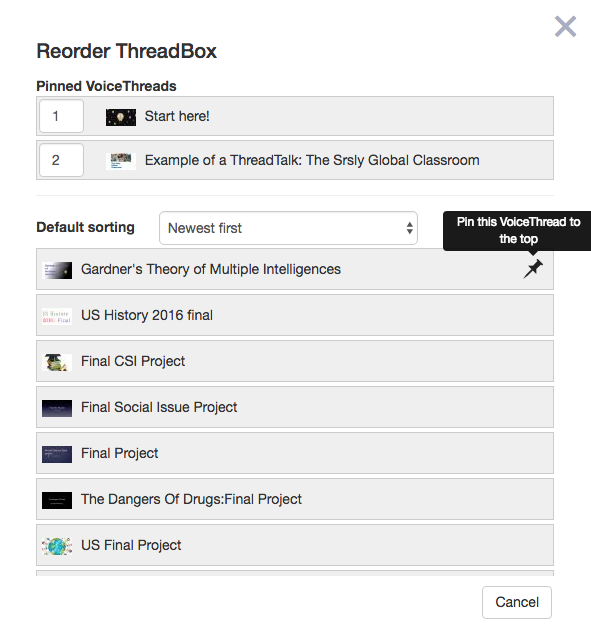Select The Dangers Of Drugs:Final Project title
The image size is (591, 626).
click(x=191, y=499)
